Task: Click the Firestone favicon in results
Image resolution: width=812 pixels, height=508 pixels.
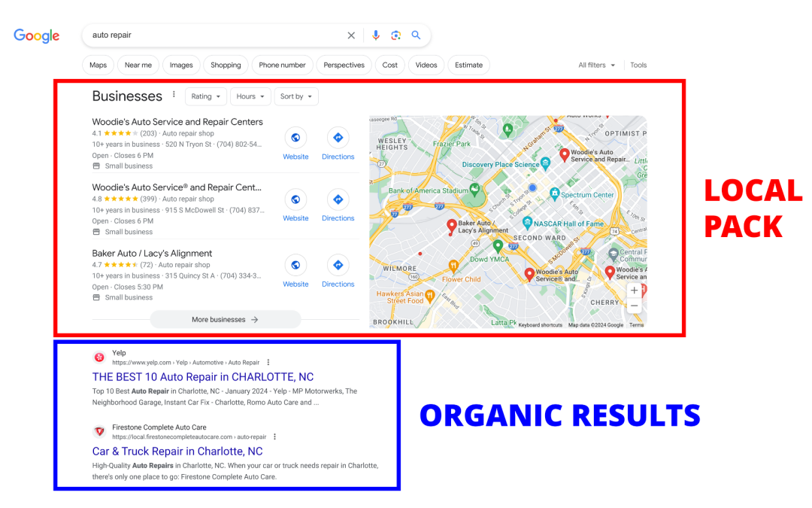Action: [x=99, y=431]
